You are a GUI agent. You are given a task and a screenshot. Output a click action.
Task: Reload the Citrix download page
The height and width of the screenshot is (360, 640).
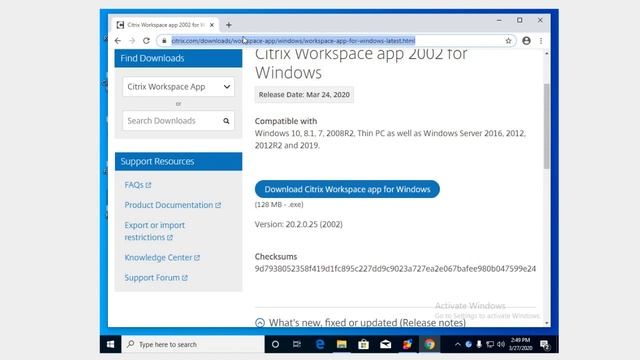coord(146,41)
